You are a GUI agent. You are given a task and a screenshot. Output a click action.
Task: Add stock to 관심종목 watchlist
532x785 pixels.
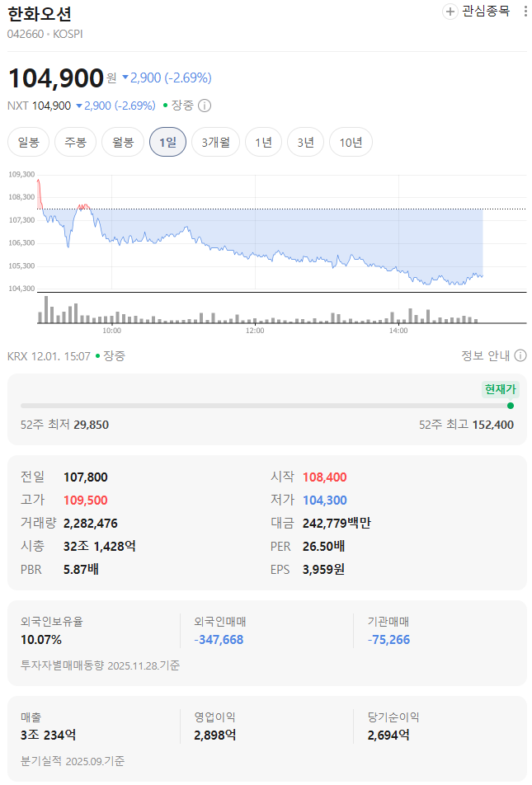click(x=476, y=11)
